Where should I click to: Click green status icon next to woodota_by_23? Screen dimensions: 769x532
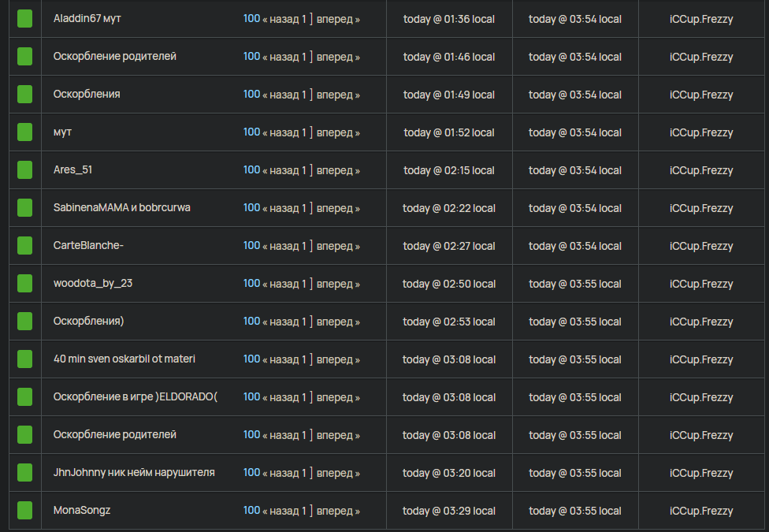(x=24, y=283)
